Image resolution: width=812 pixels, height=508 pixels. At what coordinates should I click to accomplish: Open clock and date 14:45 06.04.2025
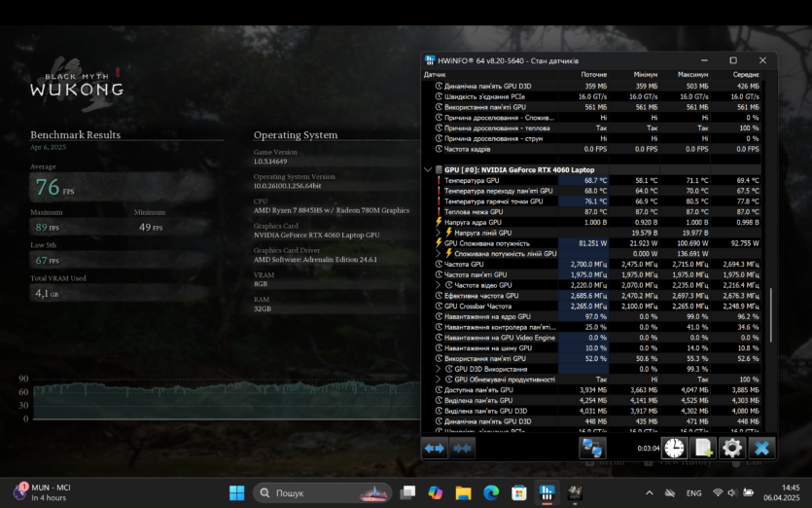tap(783, 492)
